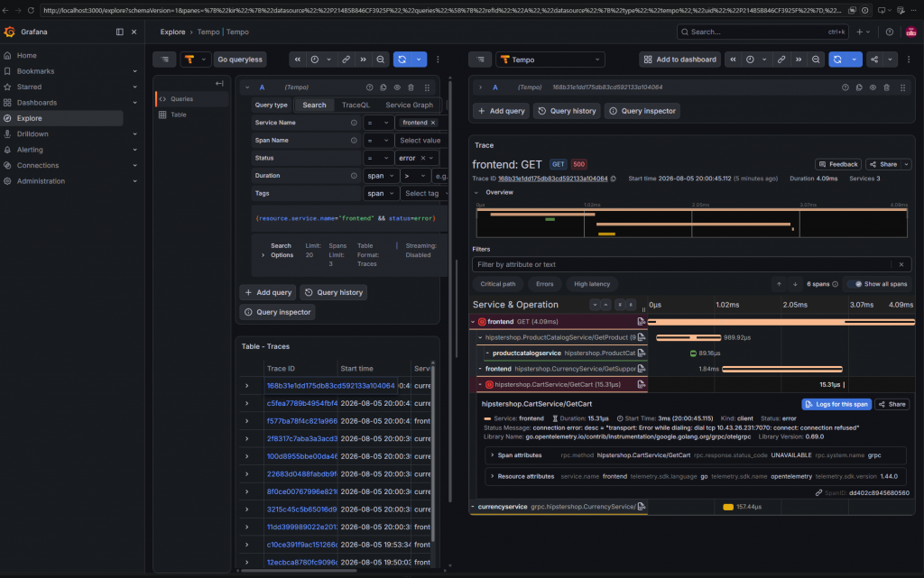The width and height of the screenshot is (924, 578).
Task: Switch to TraceQL query type
Action: (356, 105)
